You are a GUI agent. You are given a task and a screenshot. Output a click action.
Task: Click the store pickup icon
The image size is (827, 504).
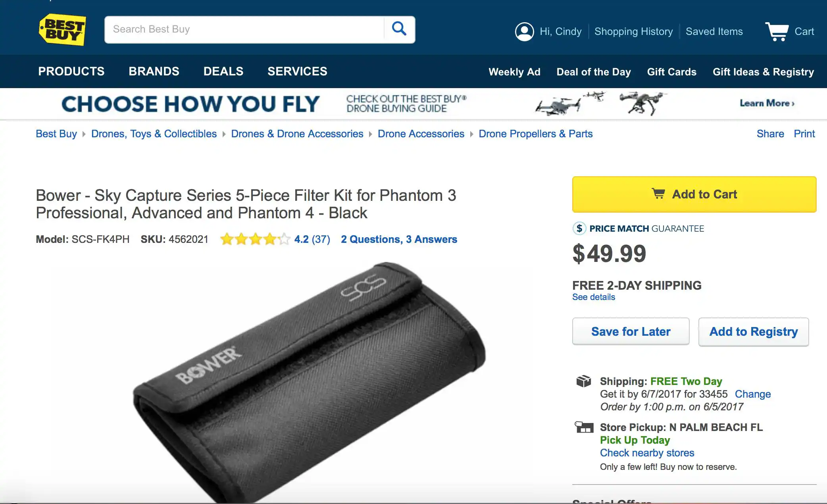point(584,427)
